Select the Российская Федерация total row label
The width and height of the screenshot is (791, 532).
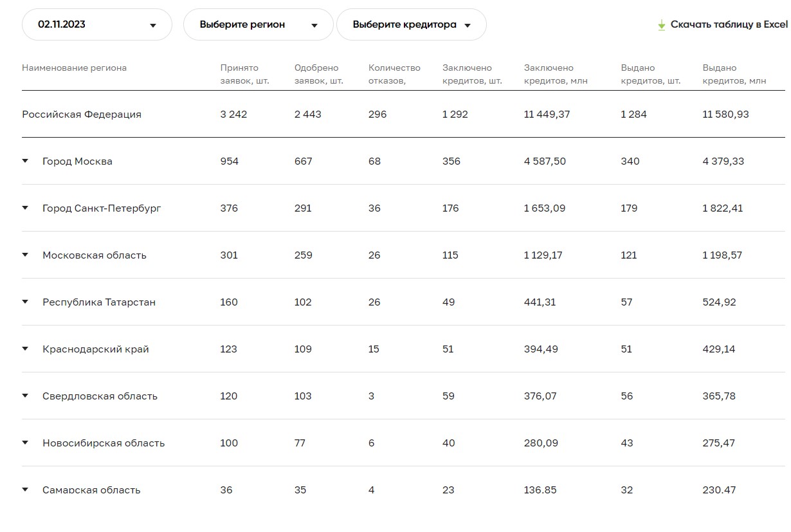(x=82, y=115)
